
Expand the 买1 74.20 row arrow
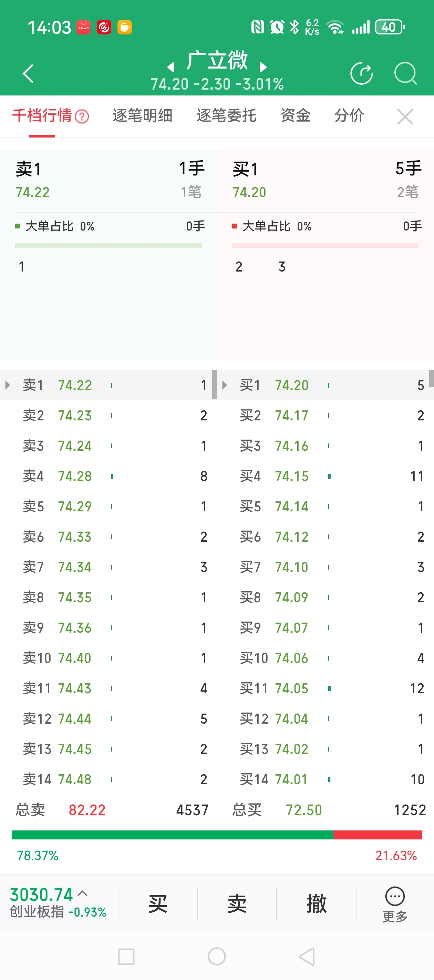(225, 385)
